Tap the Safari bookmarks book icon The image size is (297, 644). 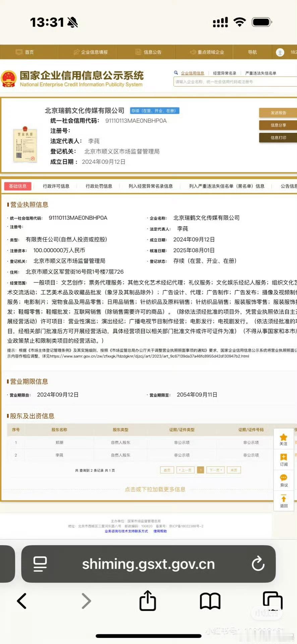(x=210, y=601)
